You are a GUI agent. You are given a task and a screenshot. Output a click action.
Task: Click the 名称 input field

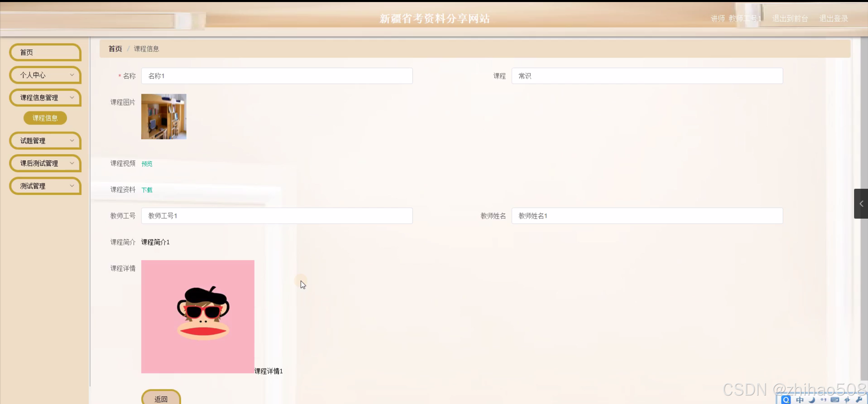[276, 76]
